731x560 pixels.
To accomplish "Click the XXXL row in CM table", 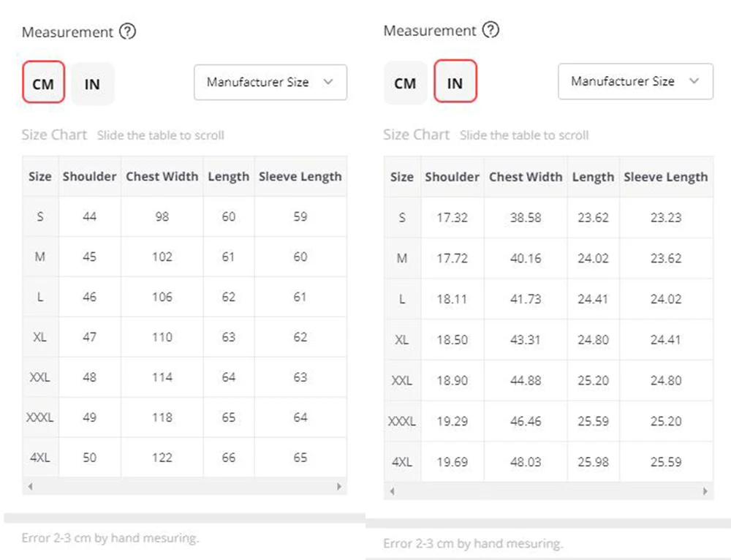I will 40,417.
